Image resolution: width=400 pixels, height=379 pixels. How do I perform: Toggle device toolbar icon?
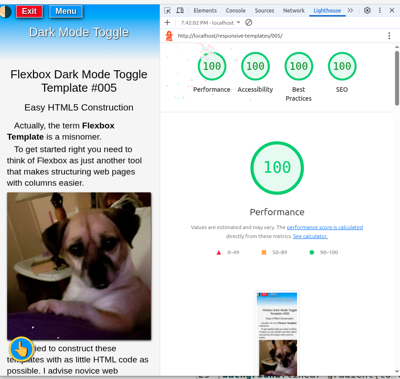[180, 11]
